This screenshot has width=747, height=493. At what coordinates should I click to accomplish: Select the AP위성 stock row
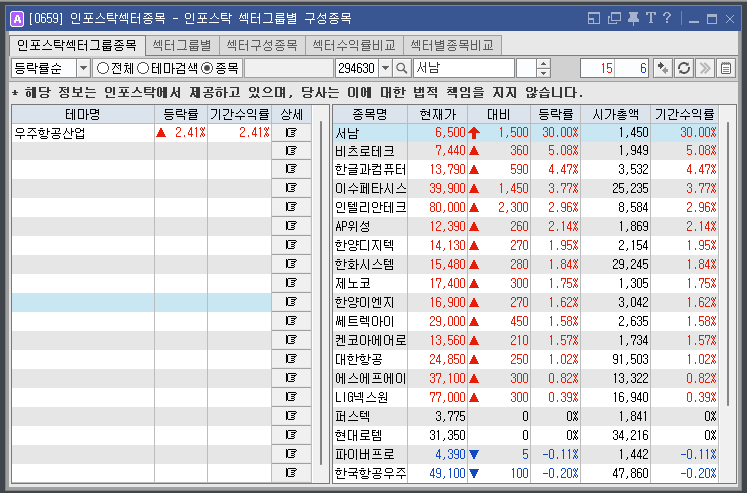click(x=525, y=226)
